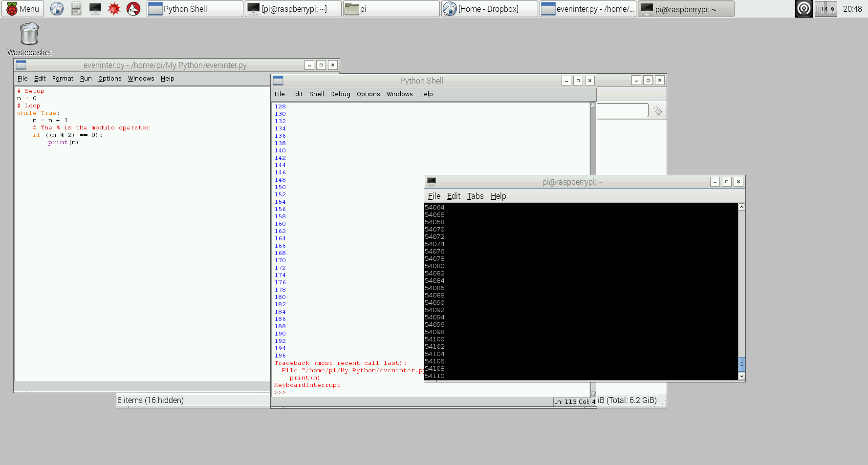Open Windows menu in eveninter.py editor
Image resolution: width=868 pixels, height=465 pixels.
pyautogui.click(x=141, y=79)
